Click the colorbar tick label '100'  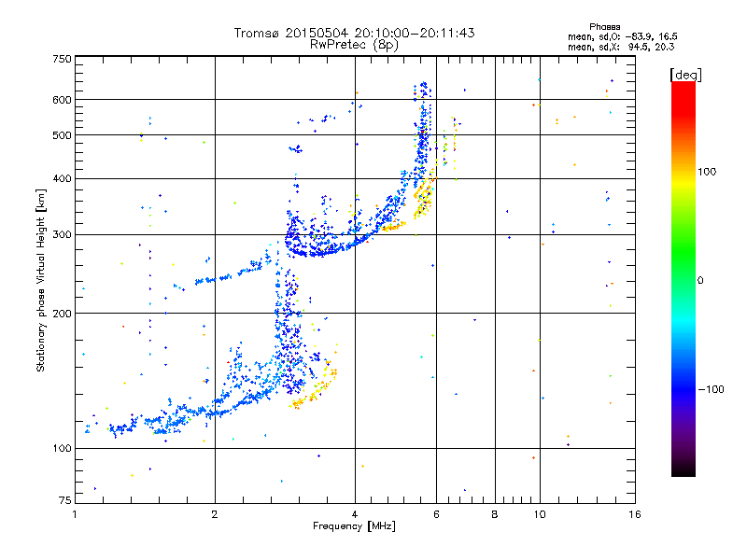pos(707,172)
